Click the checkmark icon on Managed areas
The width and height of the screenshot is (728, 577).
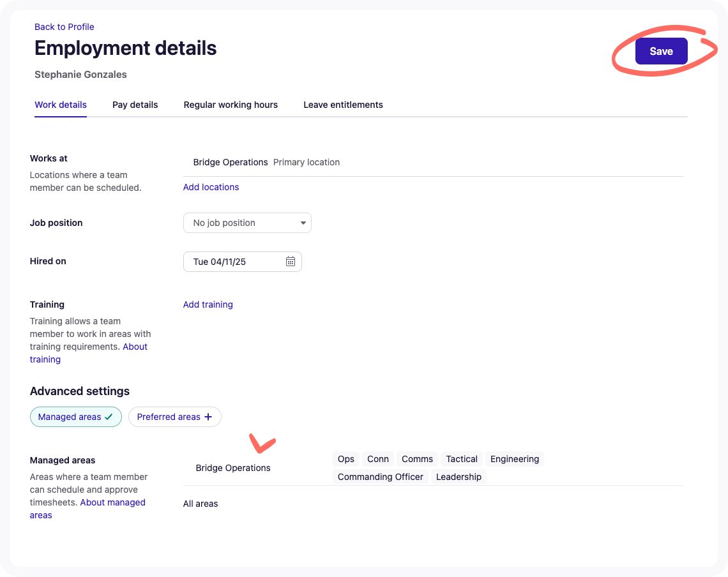[109, 417]
